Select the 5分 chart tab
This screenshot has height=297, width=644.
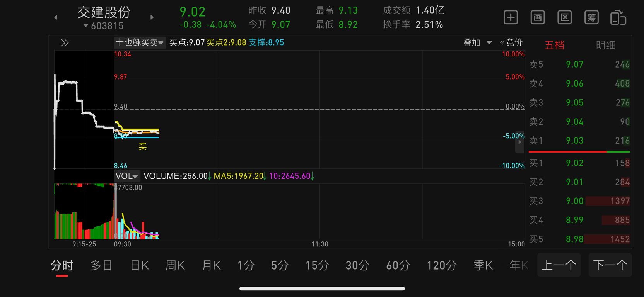coord(280,266)
